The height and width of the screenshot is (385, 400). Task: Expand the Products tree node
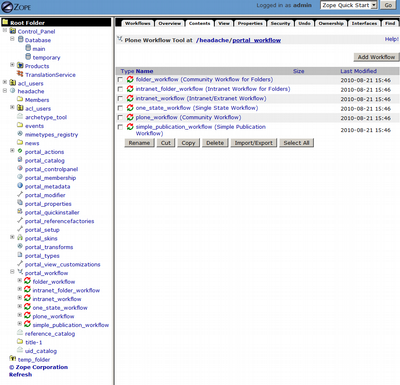[12, 65]
